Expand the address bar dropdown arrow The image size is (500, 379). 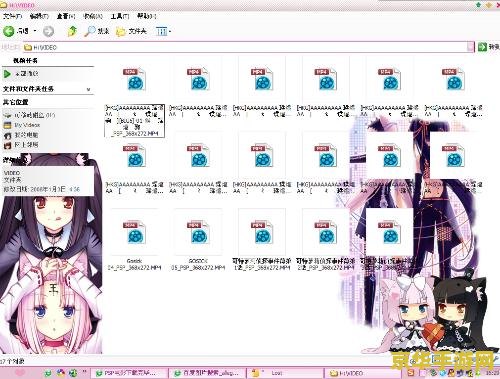[x=470, y=47]
